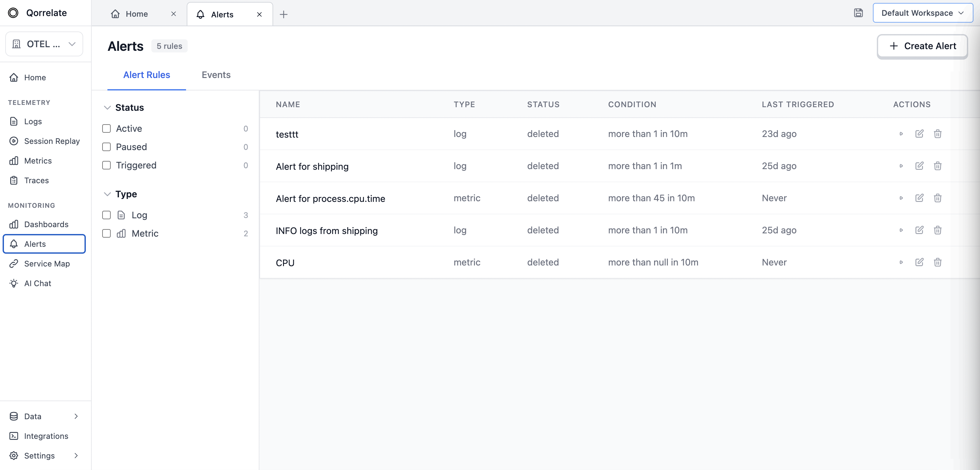980x470 pixels.
Task: Launch the AI Chat assistant
Action: tap(38, 283)
